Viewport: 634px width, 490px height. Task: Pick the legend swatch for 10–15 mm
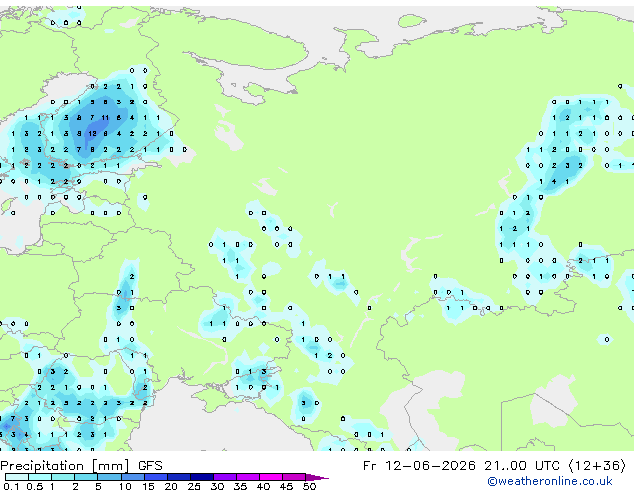click(133, 477)
